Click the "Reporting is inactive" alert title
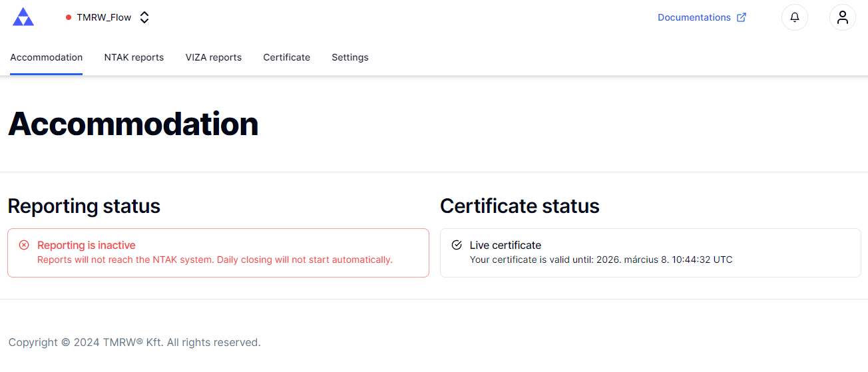 (87, 245)
